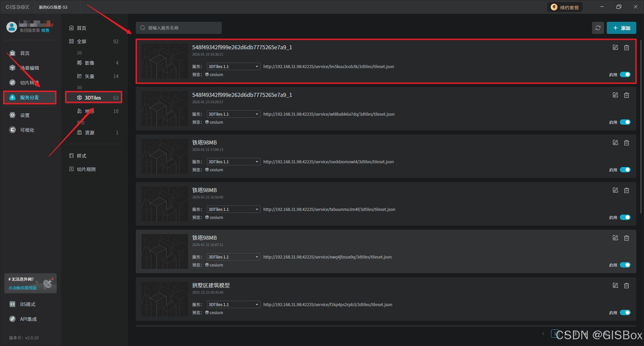Open thumbnail of first 548f49342f999e service
The image size is (644, 346).
click(x=165, y=61)
